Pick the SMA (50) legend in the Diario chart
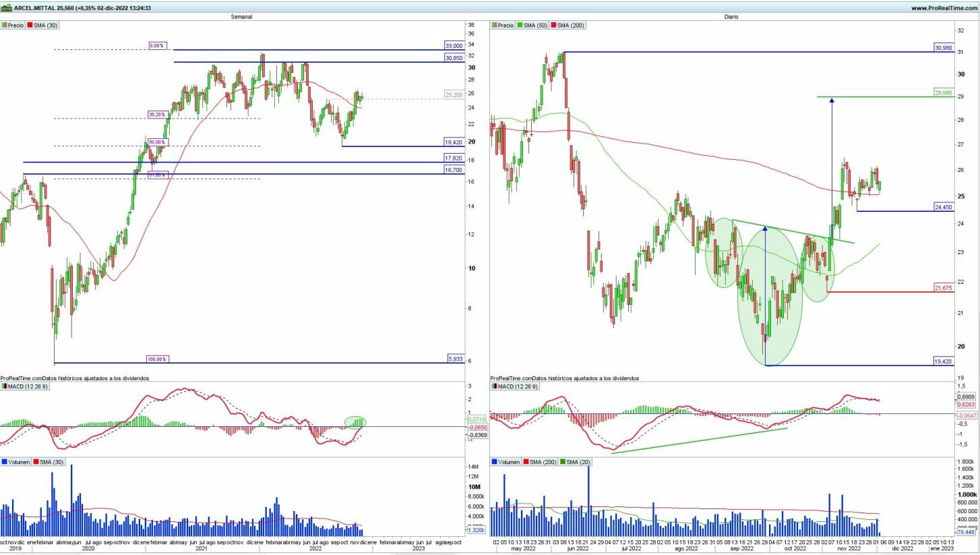 [533, 25]
